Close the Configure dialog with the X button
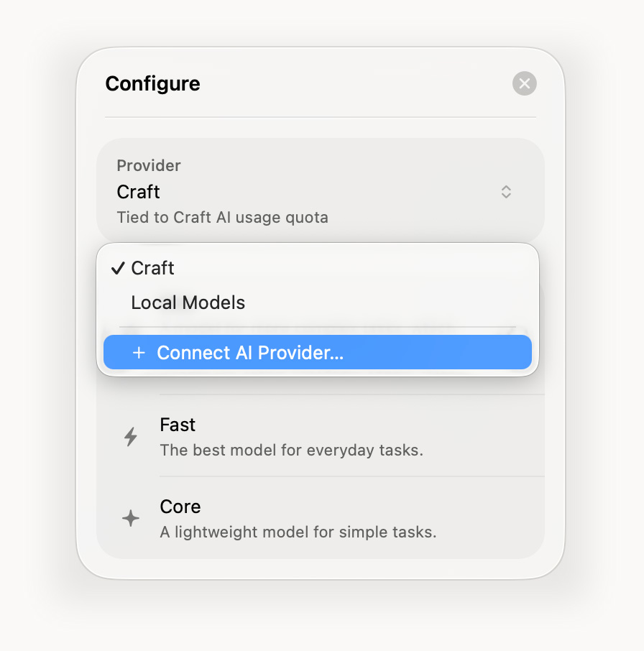This screenshot has width=644, height=651. point(524,83)
